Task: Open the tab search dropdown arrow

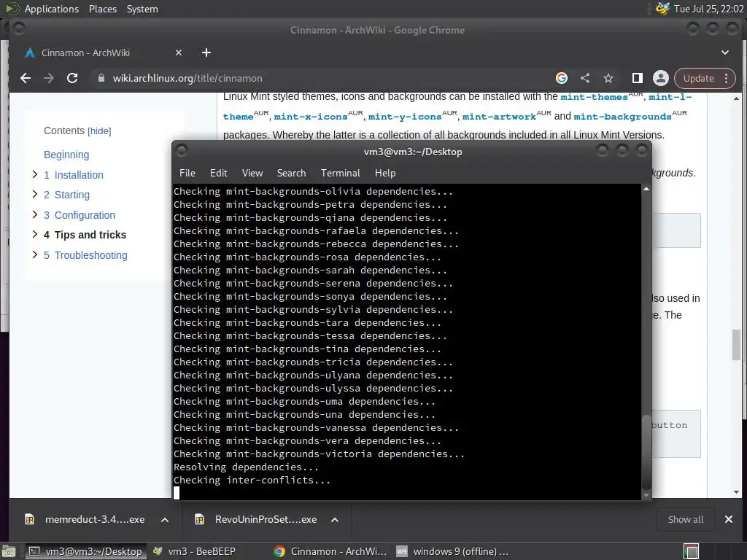Action: point(725,52)
